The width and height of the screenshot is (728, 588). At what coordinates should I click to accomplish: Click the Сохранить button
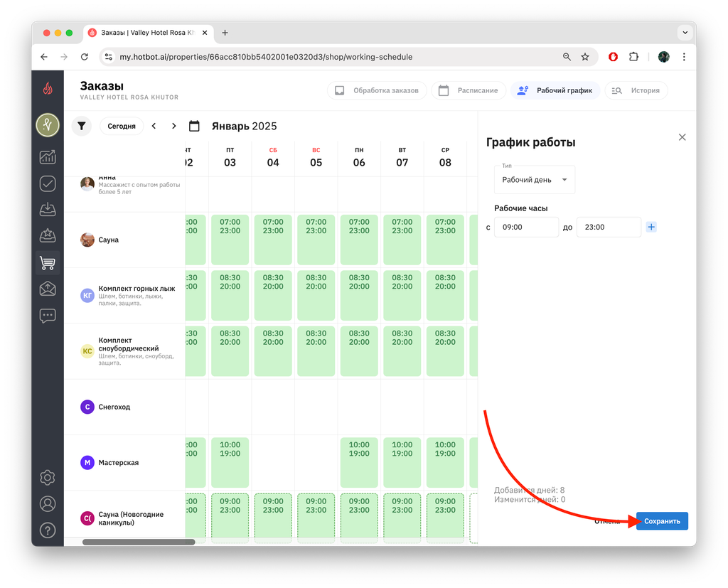click(662, 521)
